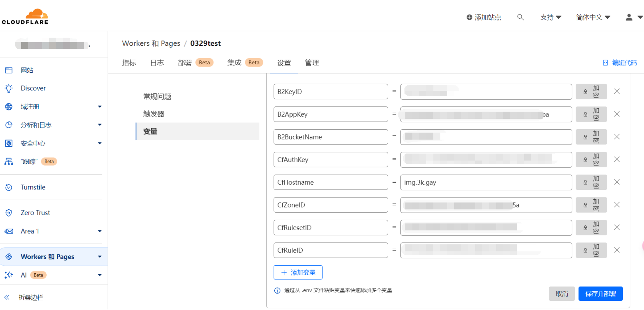Delete the CfAuthKey variable row

tap(617, 159)
